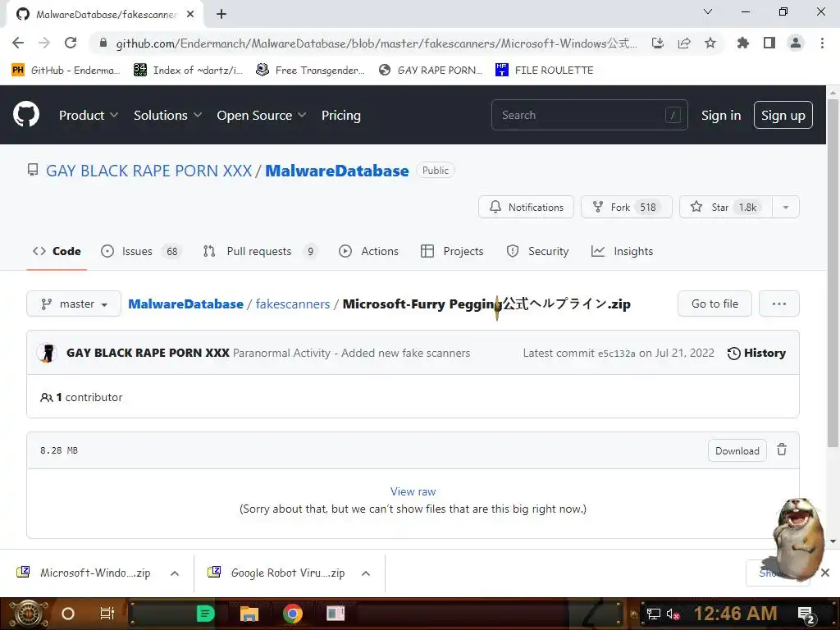Image resolution: width=840 pixels, height=630 pixels.
Task: Switch to the Code tab
Action: tap(57, 251)
